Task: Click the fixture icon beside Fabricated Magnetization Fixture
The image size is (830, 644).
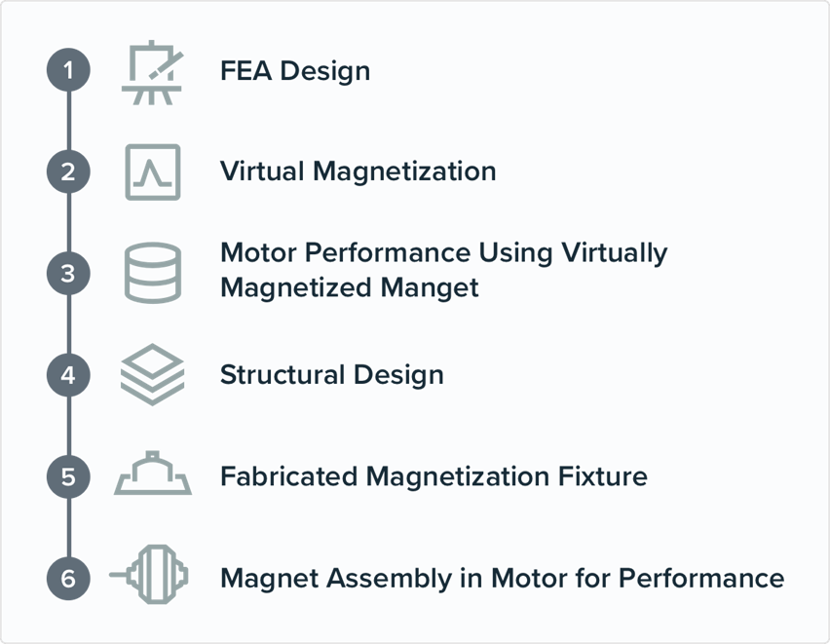Action: coord(152,473)
